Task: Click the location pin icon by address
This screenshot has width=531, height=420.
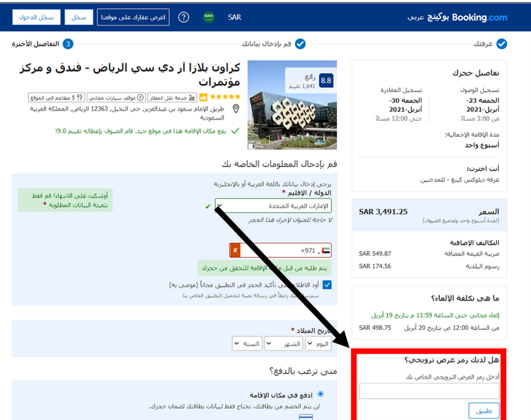Action: (x=236, y=109)
